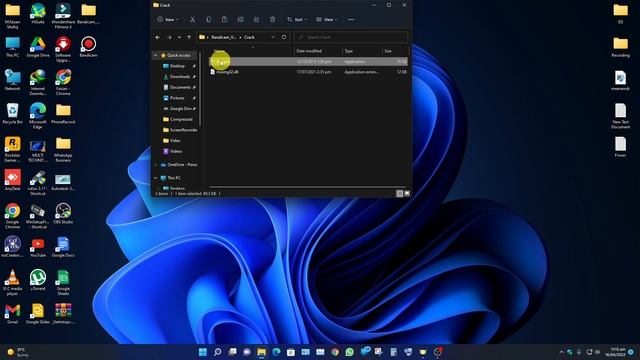This screenshot has height=360, width=640.
Task: Select the Google Drive desktop icon
Action: (38, 47)
